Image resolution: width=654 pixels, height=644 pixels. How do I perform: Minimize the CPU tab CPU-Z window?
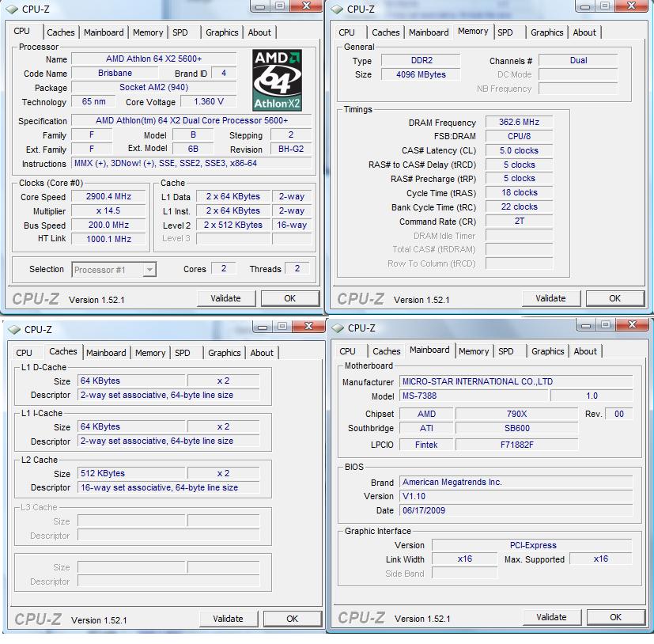(260, 6)
